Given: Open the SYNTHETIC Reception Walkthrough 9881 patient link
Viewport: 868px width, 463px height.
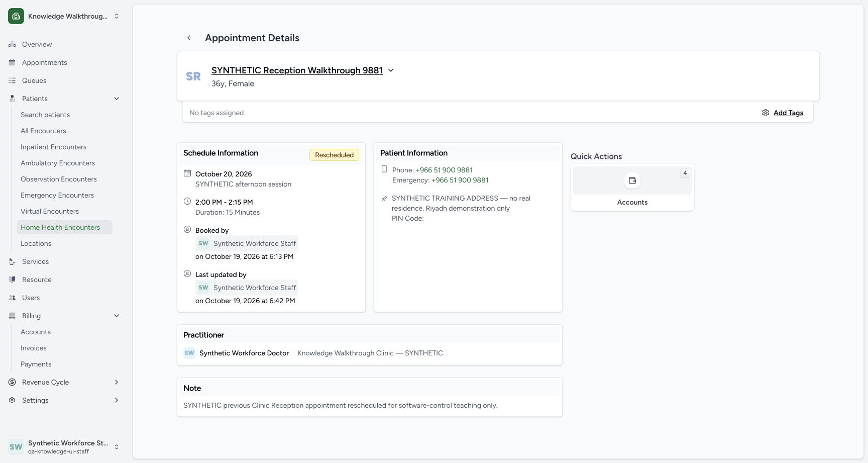Looking at the screenshot, I should click(297, 70).
